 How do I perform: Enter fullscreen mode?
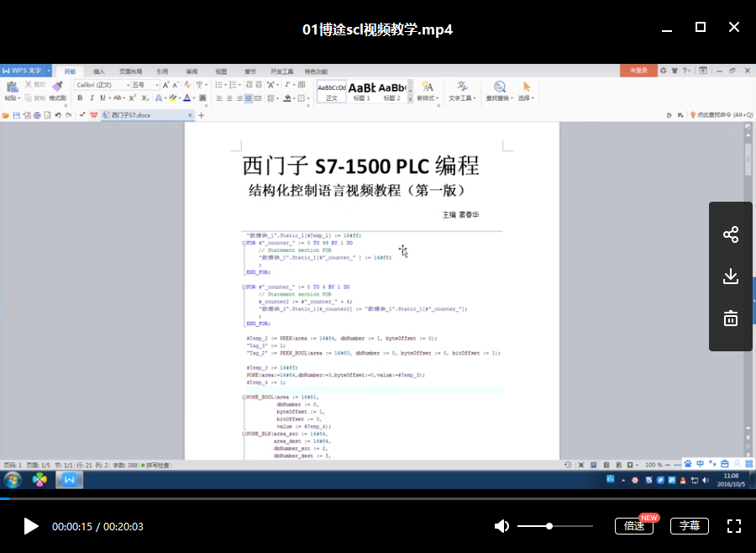(x=733, y=526)
